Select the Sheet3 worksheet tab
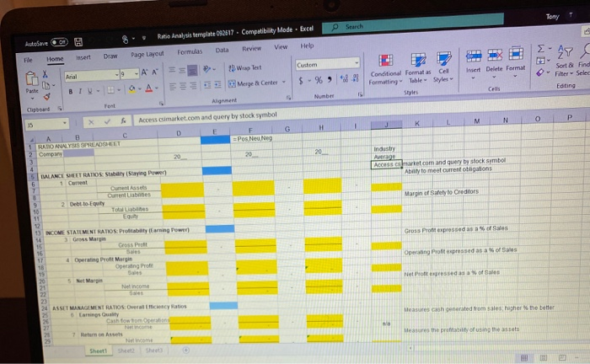Viewport: 590px width, 364px height. pyautogui.click(x=154, y=350)
